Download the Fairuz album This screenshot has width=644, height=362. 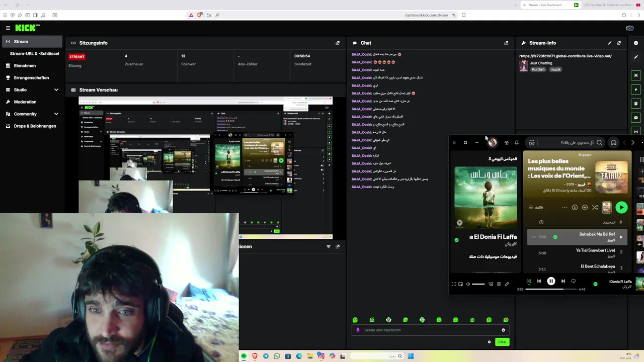pos(575,207)
